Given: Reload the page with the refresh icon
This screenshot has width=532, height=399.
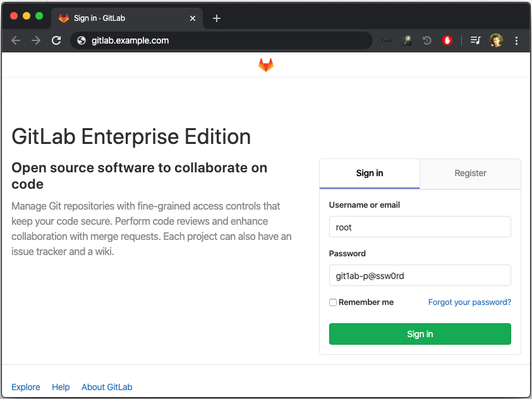Looking at the screenshot, I should click(56, 40).
